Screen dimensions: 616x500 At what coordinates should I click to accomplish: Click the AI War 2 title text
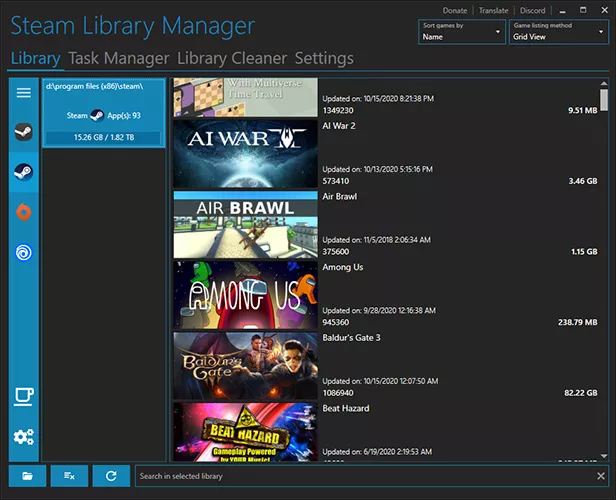coord(339,126)
